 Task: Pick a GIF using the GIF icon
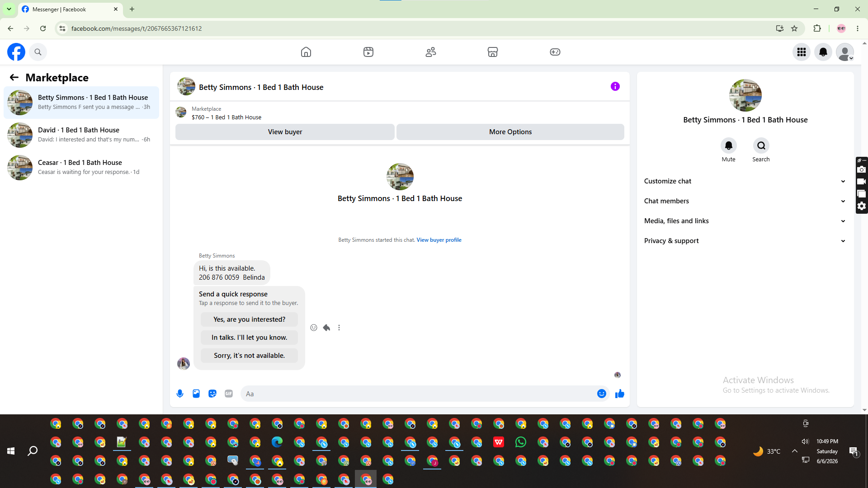229,394
